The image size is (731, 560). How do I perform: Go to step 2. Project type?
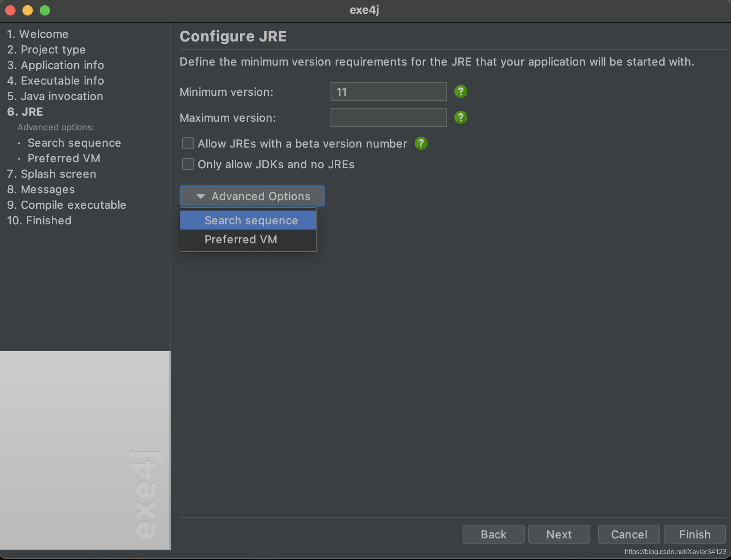pos(46,50)
